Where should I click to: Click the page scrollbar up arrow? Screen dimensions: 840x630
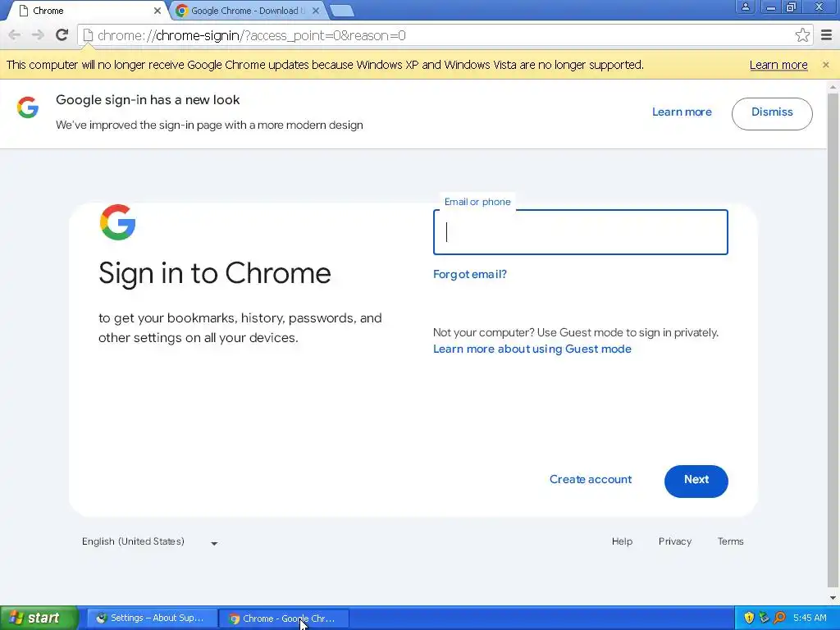pos(833,87)
